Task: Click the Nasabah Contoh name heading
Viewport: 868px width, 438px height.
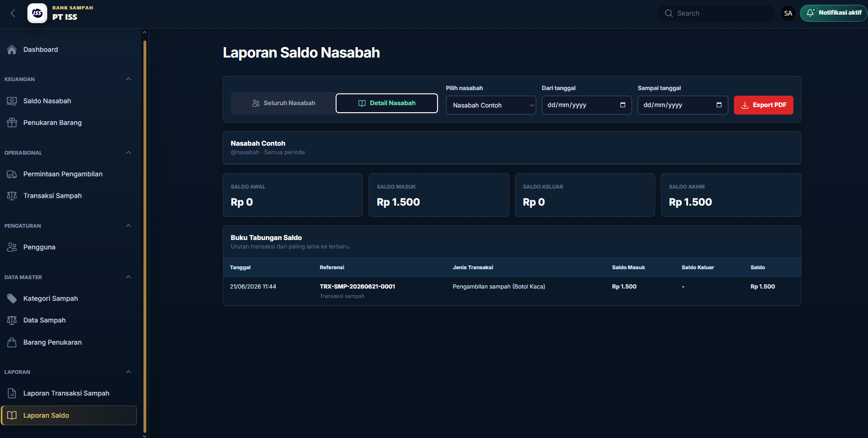Action: (x=258, y=143)
